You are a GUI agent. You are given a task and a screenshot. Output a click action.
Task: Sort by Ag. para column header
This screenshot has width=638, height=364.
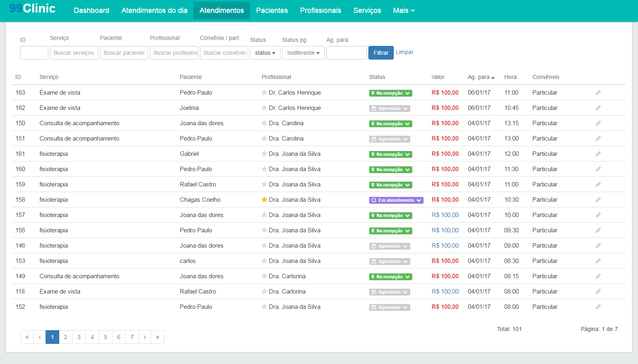(481, 77)
